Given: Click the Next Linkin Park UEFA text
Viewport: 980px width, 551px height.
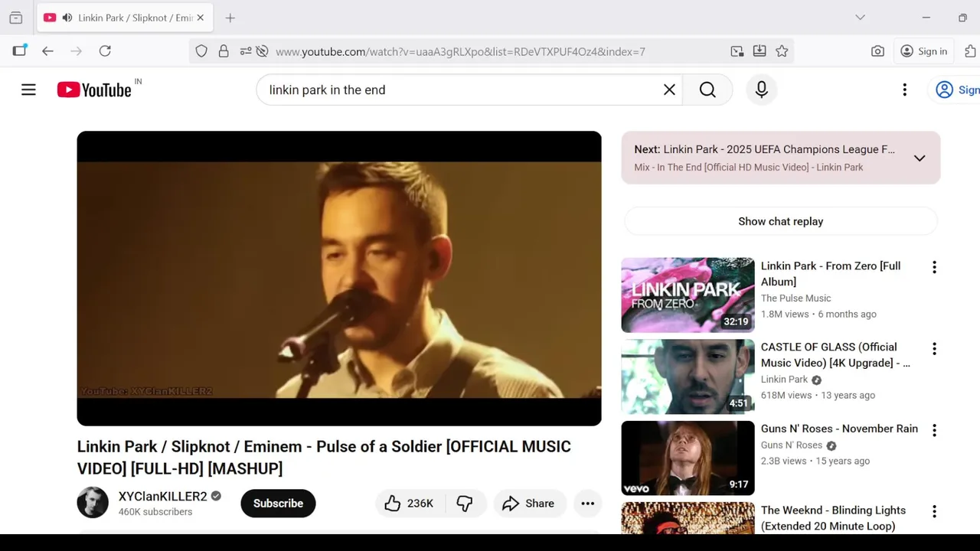Looking at the screenshot, I should pyautogui.click(x=765, y=149).
